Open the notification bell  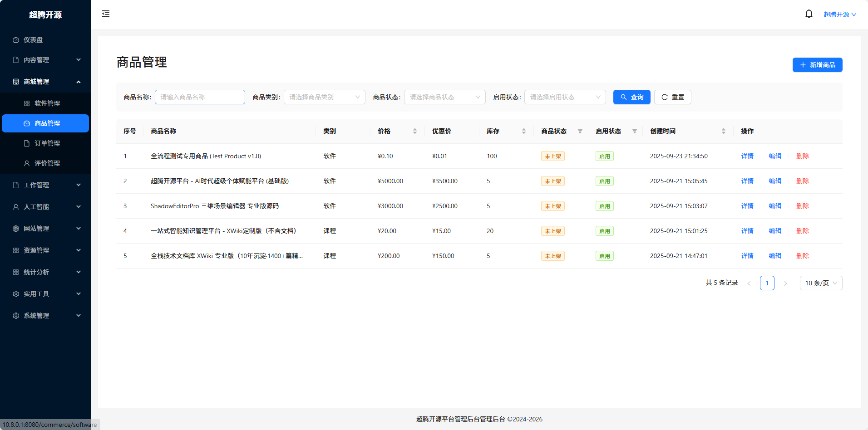tap(809, 13)
